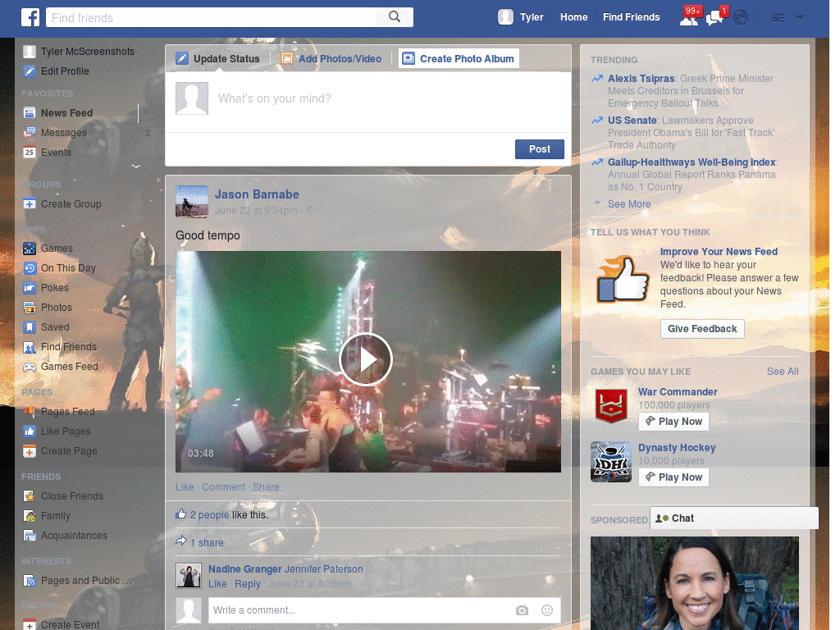This screenshot has height=630, width=840.
Task: Expand the account menu arrow
Action: click(x=800, y=18)
